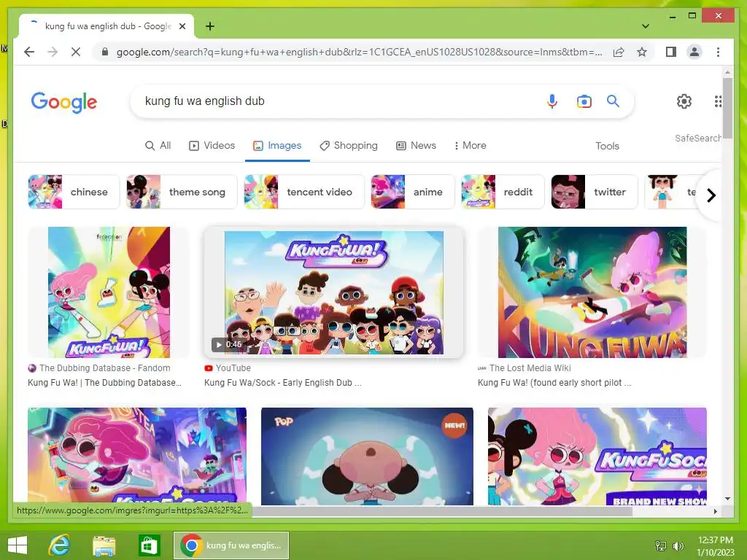Open the volume tray icon
Screen dimensions: 747x560
coord(678,546)
